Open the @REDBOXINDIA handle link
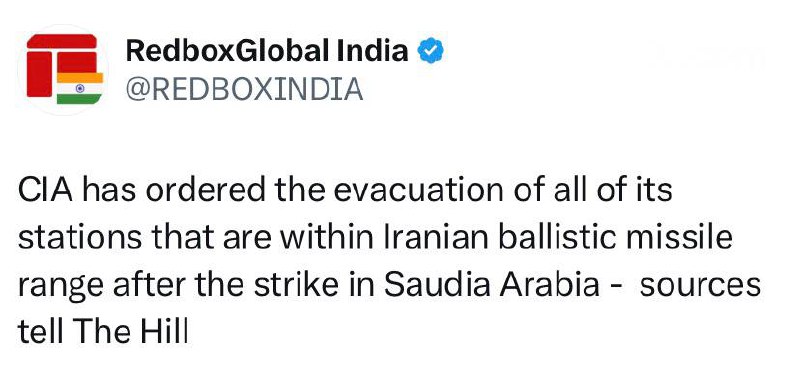Viewport: 800px width, 380px height. (x=244, y=89)
